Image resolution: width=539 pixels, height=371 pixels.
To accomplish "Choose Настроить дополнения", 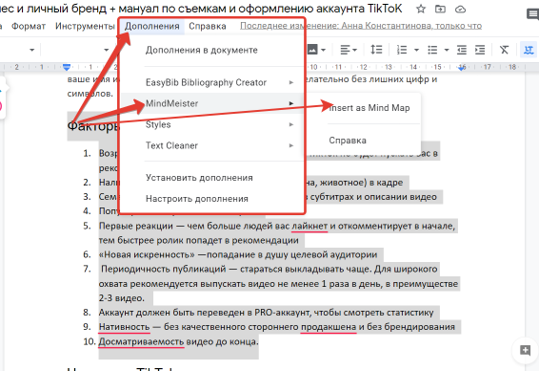I will [x=212, y=199].
